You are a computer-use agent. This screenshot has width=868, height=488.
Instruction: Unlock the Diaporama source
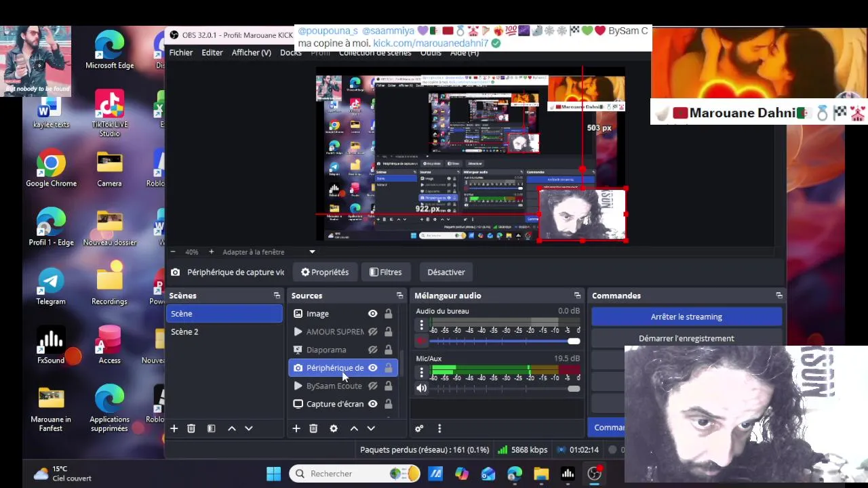[x=388, y=350]
